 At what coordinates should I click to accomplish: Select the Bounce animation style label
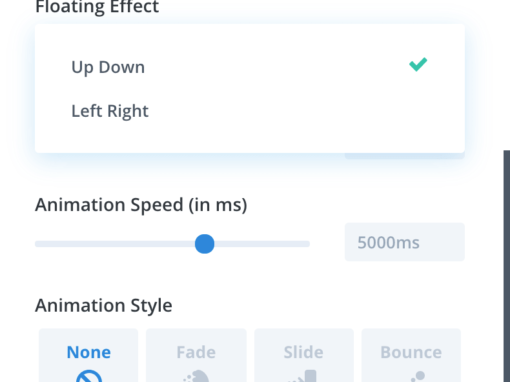pos(411,352)
